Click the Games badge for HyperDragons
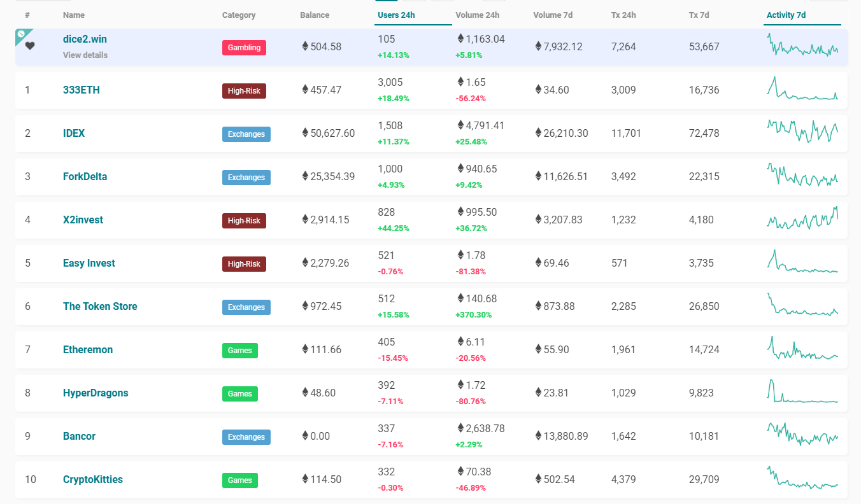Screen dimensions: 861x504 click(x=240, y=393)
